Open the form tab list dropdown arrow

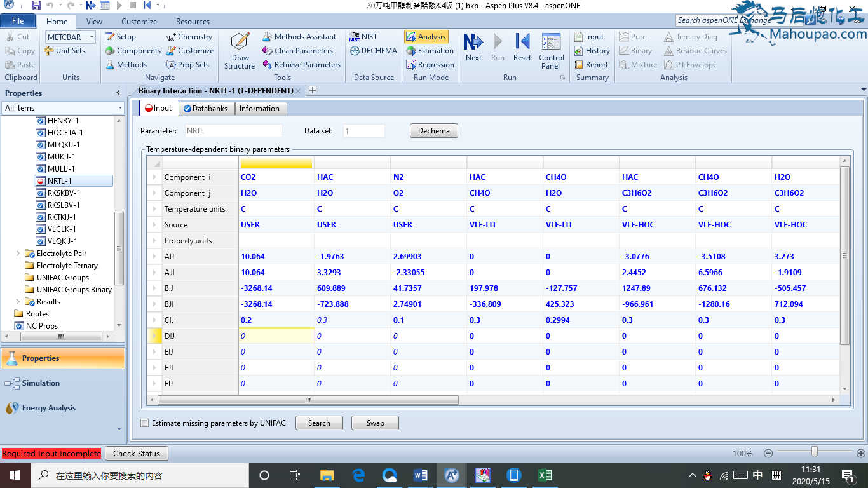click(864, 90)
